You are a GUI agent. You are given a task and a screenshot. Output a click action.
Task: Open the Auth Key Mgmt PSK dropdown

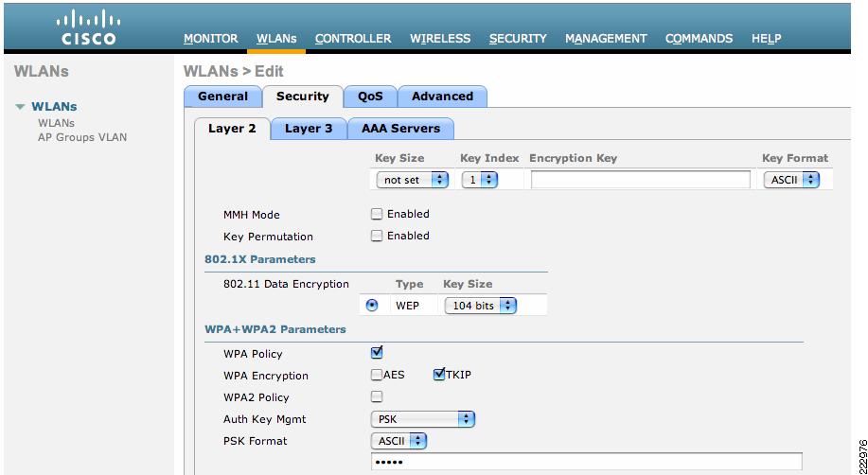(423, 419)
